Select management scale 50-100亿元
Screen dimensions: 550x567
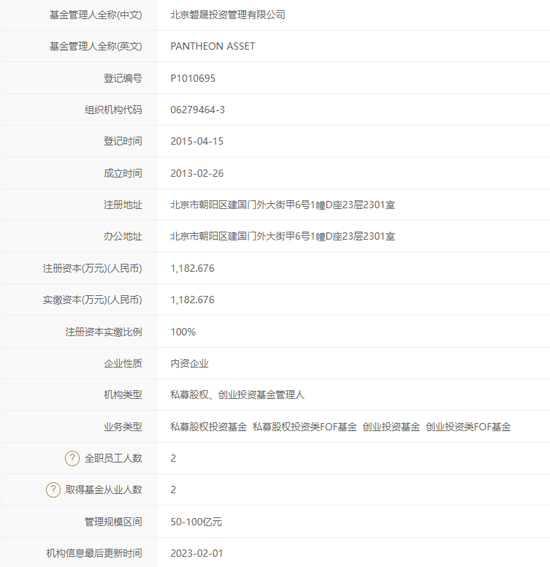[x=196, y=522]
